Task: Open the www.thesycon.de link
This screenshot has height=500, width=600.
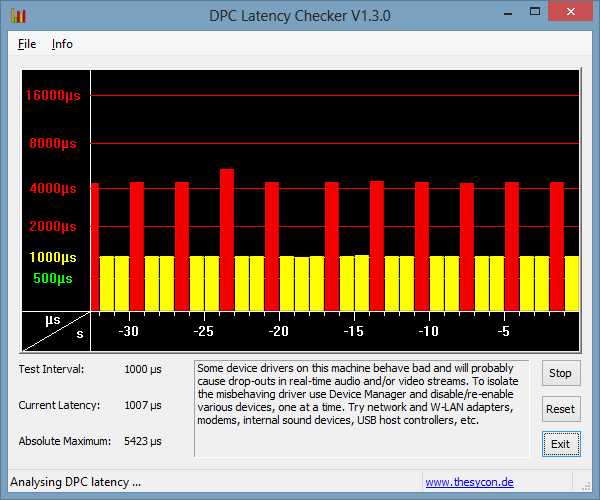Action: pos(469,482)
